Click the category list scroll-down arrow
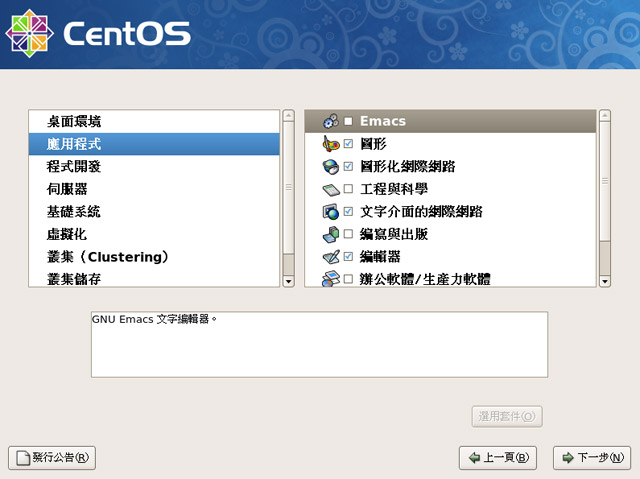The width and height of the screenshot is (640, 479). pyautogui.click(x=289, y=282)
